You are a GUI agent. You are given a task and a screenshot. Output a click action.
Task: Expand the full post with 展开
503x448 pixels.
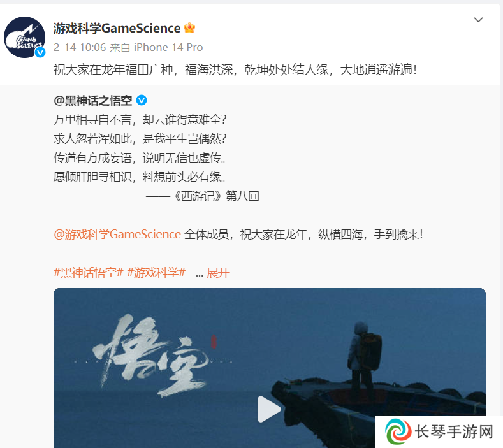click(218, 273)
